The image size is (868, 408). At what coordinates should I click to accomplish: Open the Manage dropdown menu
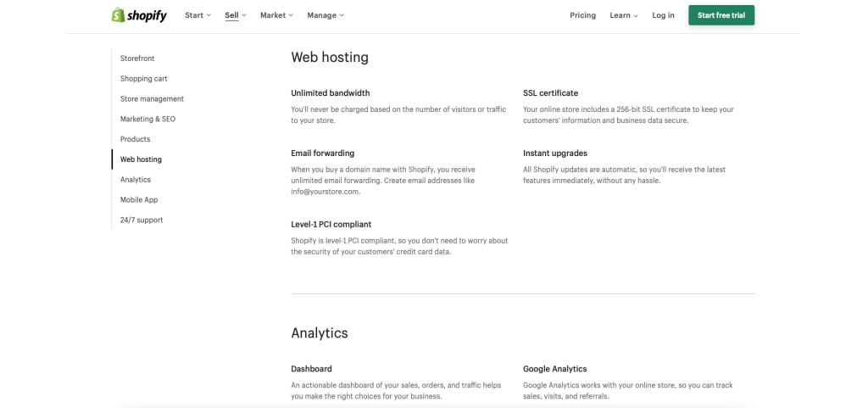[325, 15]
